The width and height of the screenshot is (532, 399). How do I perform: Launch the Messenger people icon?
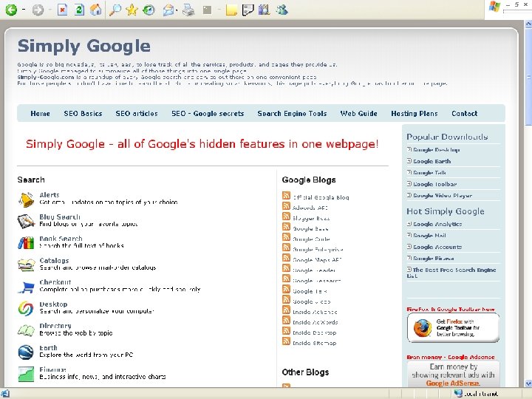coord(282,10)
